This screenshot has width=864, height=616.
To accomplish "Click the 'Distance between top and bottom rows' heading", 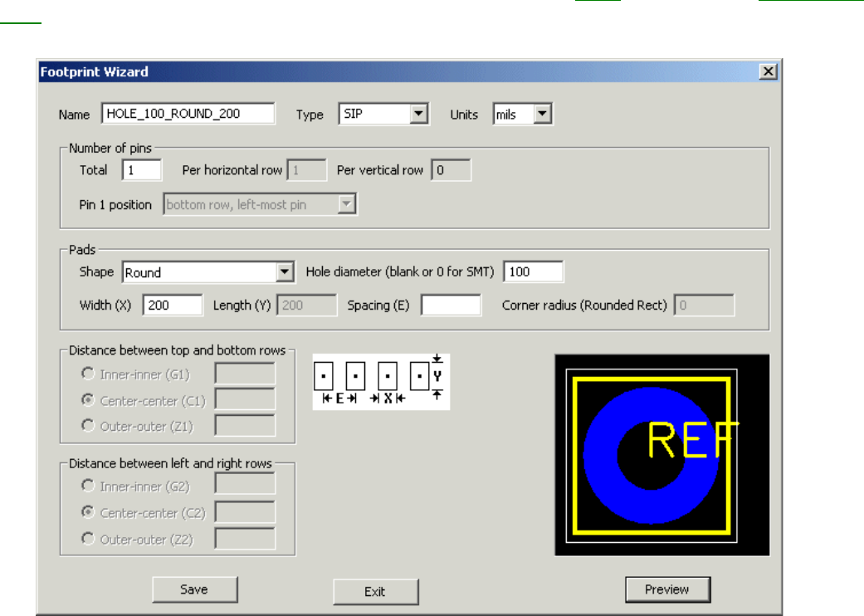I will tap(178, 350).
